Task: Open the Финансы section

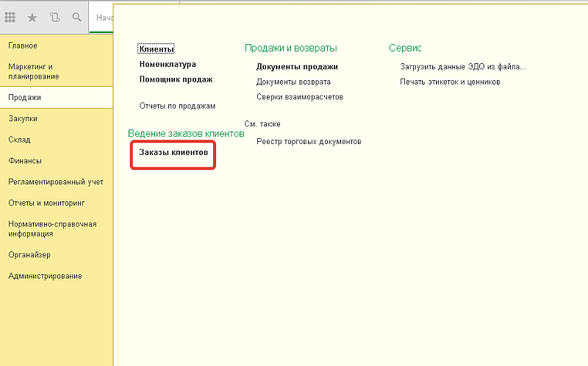Action: [x=25, y=161]
